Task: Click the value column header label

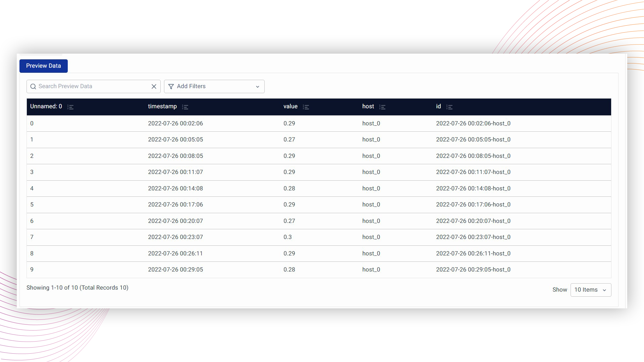Action: [290, 107]
